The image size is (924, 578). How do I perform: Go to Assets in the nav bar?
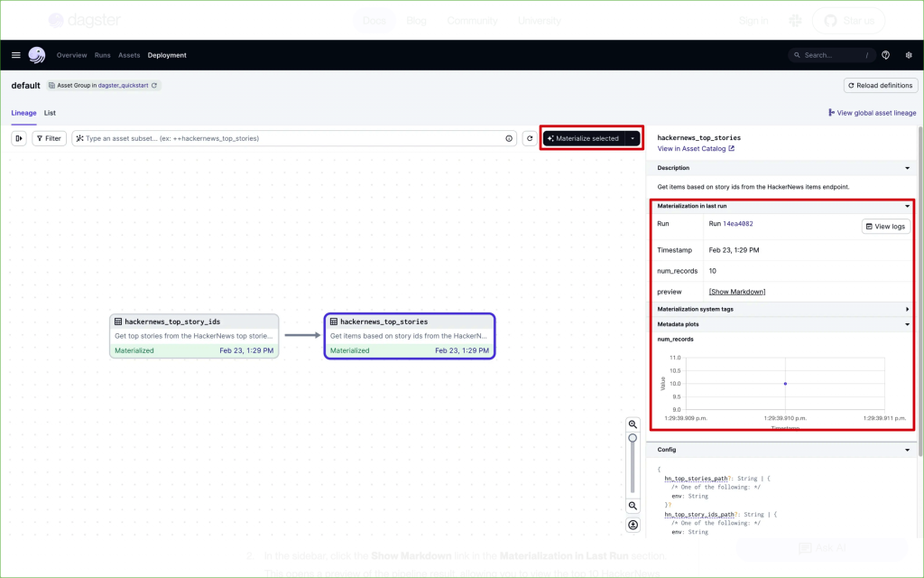(x=129, y=55)
